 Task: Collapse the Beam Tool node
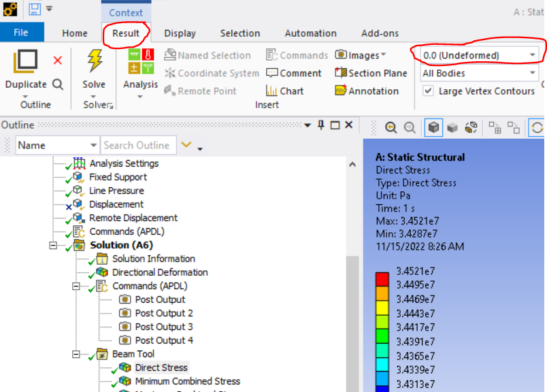tap(76, 355)
